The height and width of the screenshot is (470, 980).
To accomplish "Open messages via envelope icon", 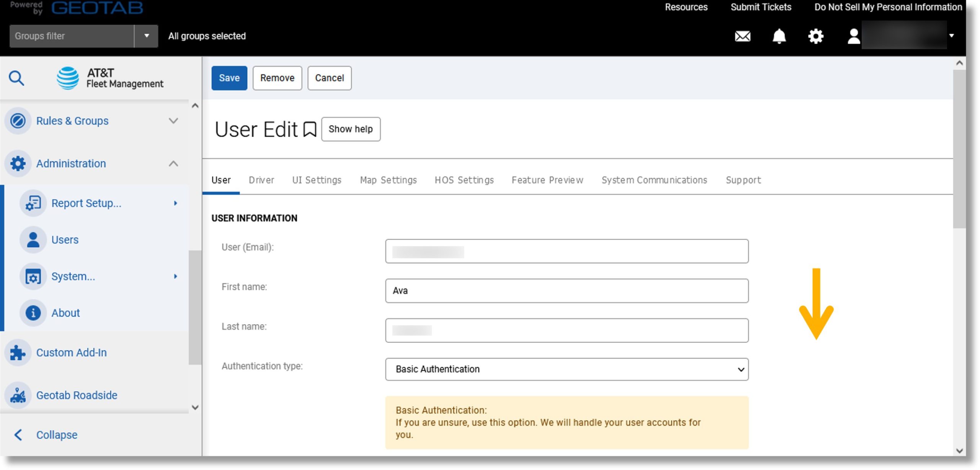I will [x=742, y=36].
